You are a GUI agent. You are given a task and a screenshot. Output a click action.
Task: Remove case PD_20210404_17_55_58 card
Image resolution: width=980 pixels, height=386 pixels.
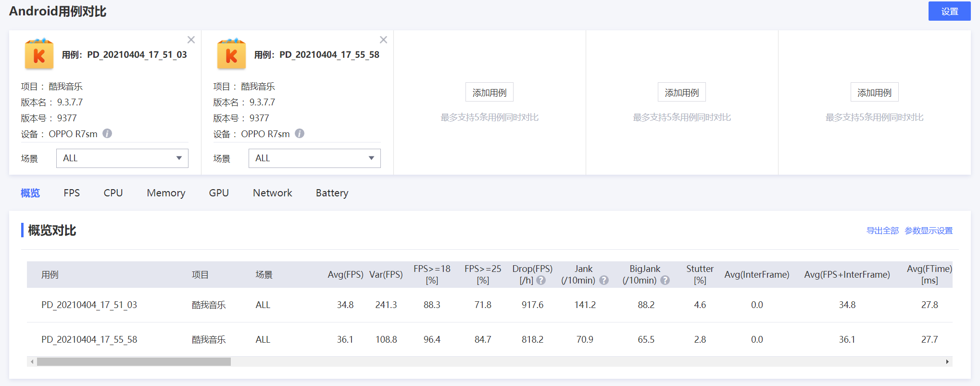383,39
